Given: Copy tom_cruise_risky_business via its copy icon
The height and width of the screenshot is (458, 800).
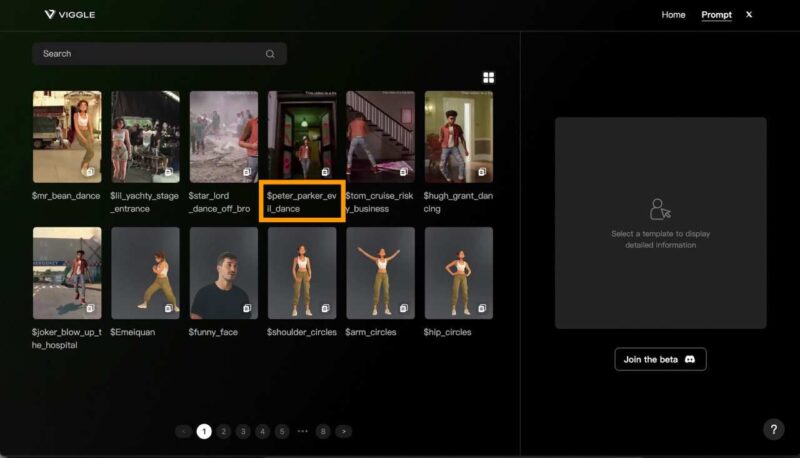Looking at the screenshot, I should coord(404,172).
